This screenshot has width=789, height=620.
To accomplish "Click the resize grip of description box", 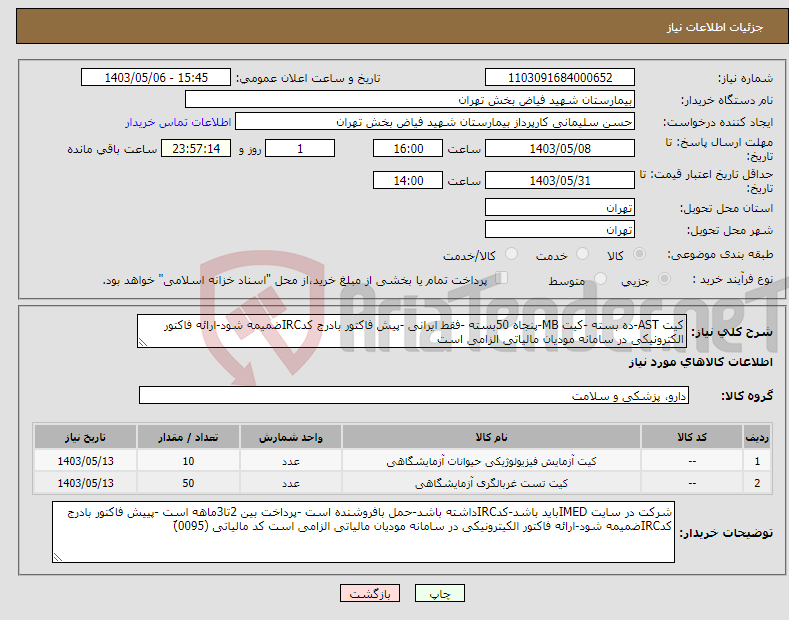I will point(143,342).
